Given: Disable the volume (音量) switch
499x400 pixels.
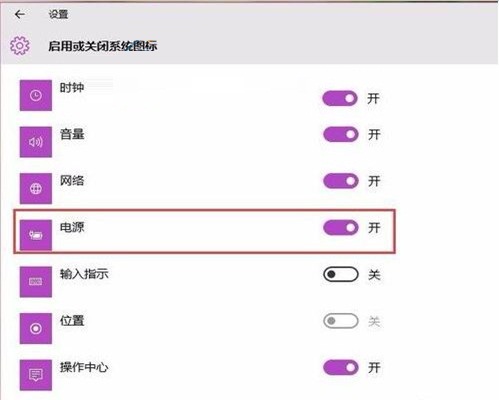Looking at the screenshot, I should 340,134.
